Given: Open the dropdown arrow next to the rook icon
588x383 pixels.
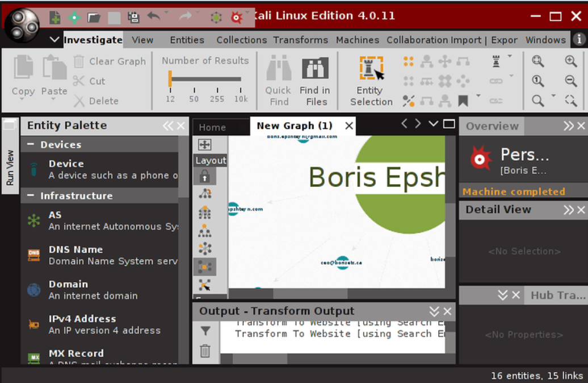Looking at the screenshot, I should 510,56.
